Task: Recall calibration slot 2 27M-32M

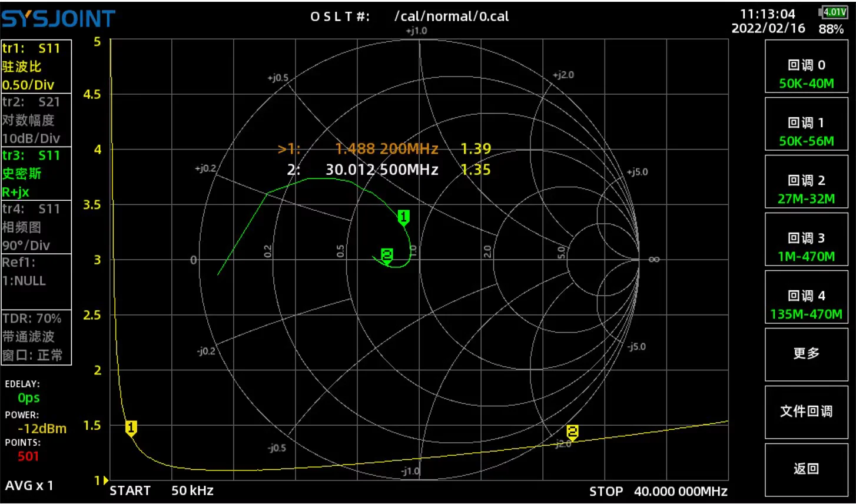Action: tap(806, 182)
